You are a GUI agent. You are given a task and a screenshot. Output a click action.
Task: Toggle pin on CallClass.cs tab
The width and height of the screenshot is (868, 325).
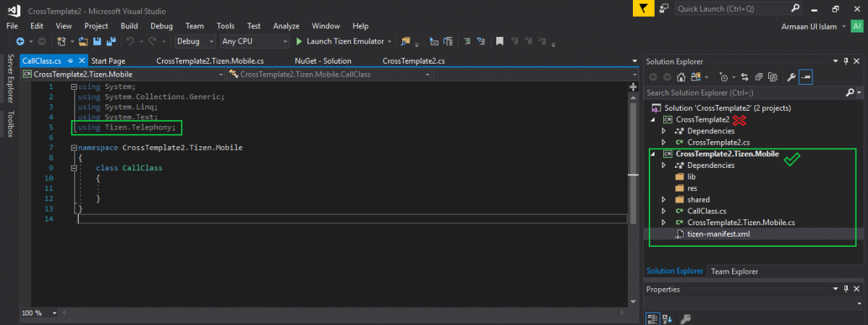pyautogui.click(x=71, y=61)
